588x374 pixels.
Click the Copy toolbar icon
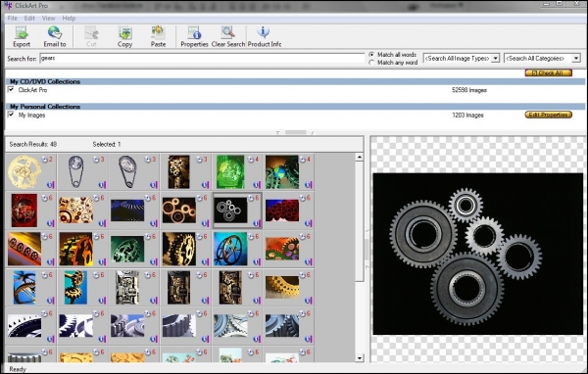pos(124,36)
